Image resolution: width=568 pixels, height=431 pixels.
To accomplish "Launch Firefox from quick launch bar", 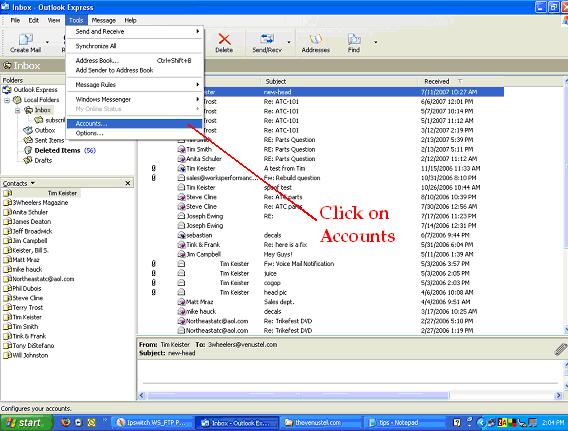I will pos(65,423).
